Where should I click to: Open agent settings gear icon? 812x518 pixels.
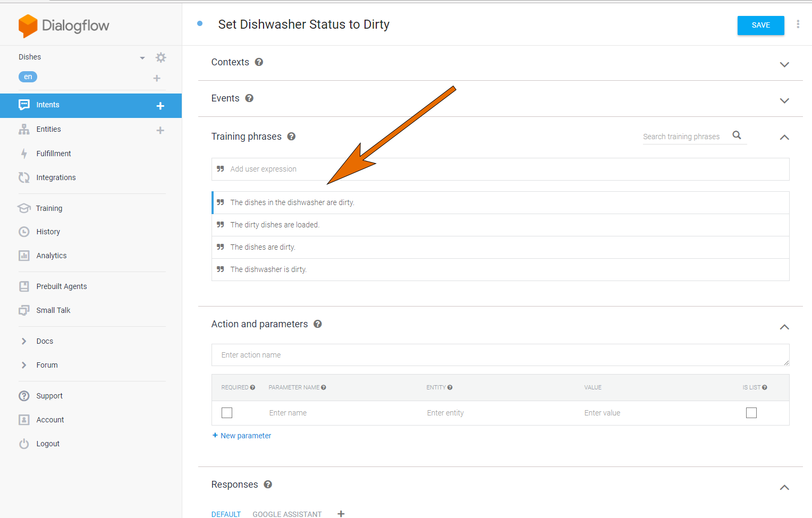click(x=160, y=57)
